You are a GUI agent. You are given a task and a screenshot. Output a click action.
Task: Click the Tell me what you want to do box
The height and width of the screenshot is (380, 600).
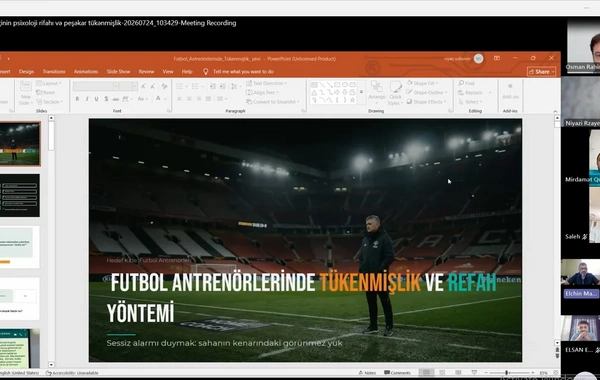coord(239,72)
